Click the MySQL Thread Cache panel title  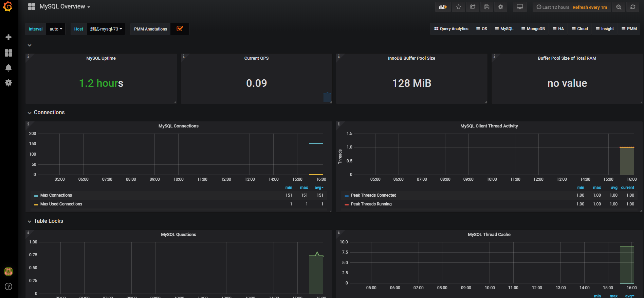(x=489, y=235)
